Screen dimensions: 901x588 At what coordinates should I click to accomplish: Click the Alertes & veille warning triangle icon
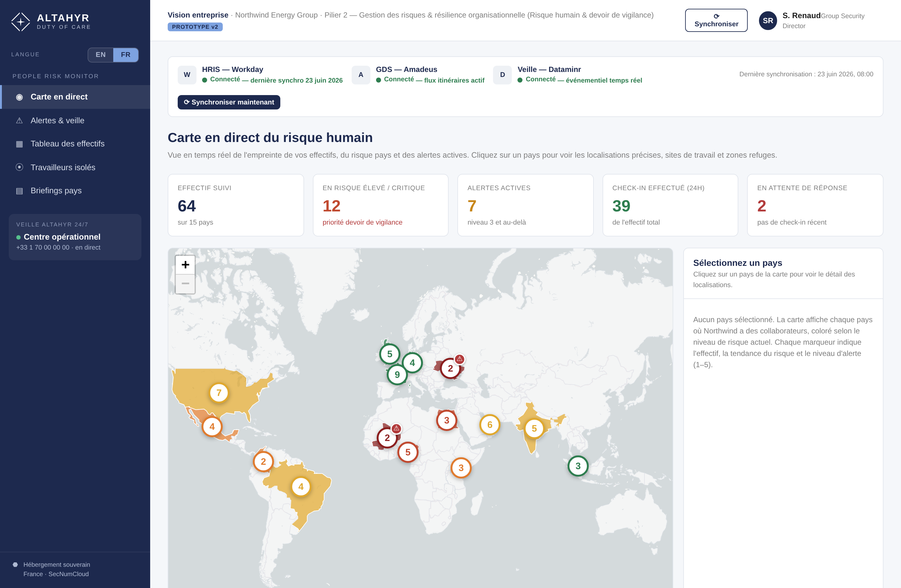pos(19,121)
